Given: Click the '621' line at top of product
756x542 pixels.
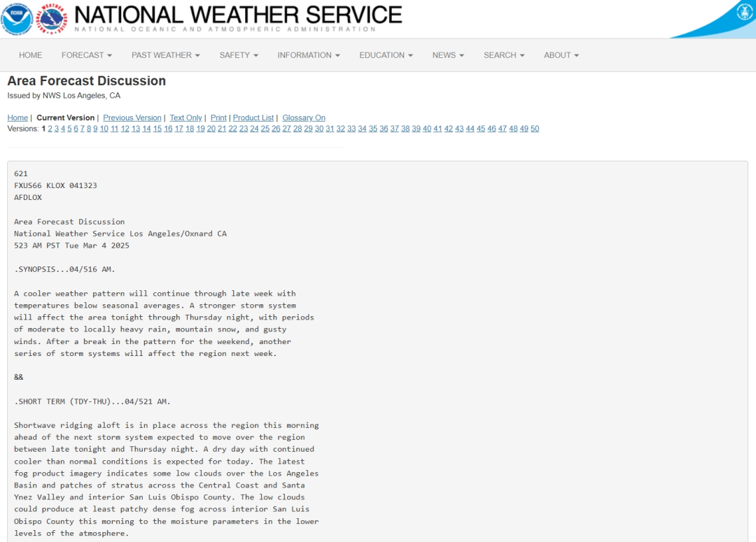Looking at the screenshot, I should tap(21, 173).
